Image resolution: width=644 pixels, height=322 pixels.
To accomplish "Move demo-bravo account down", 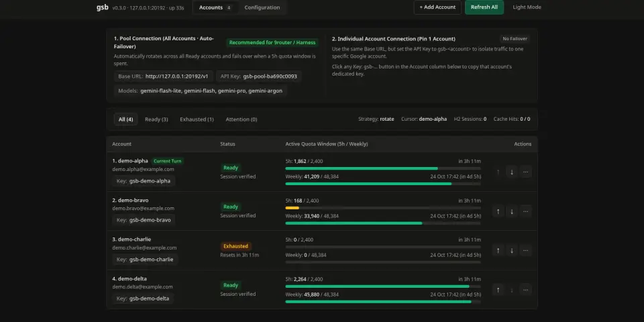I will 512,211.
